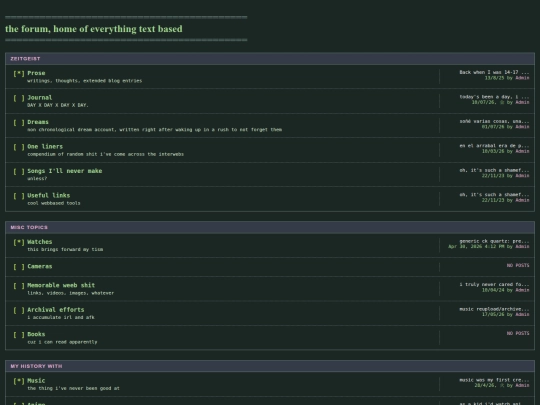Click 'NO POSTS' text in Books row

pos(518,333)
